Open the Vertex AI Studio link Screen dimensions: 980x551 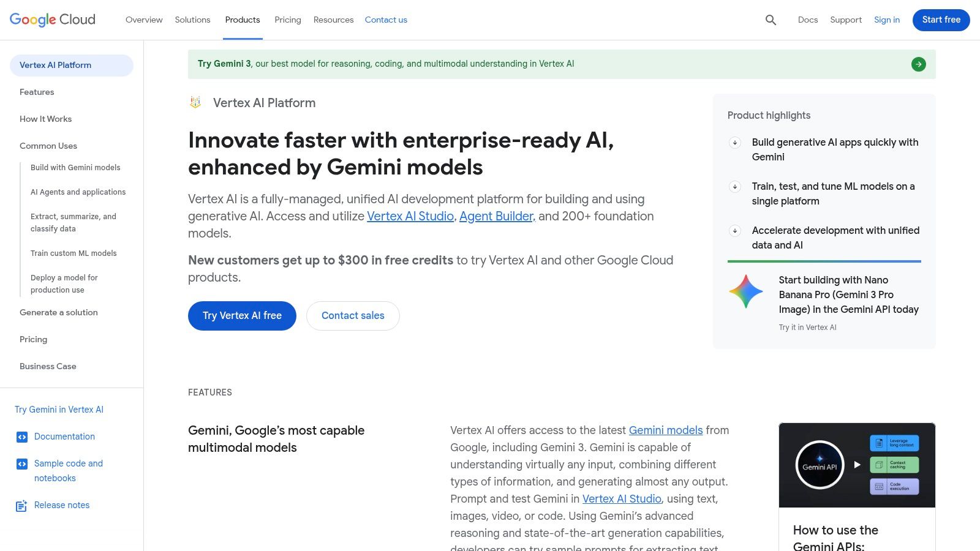[410, 216]
